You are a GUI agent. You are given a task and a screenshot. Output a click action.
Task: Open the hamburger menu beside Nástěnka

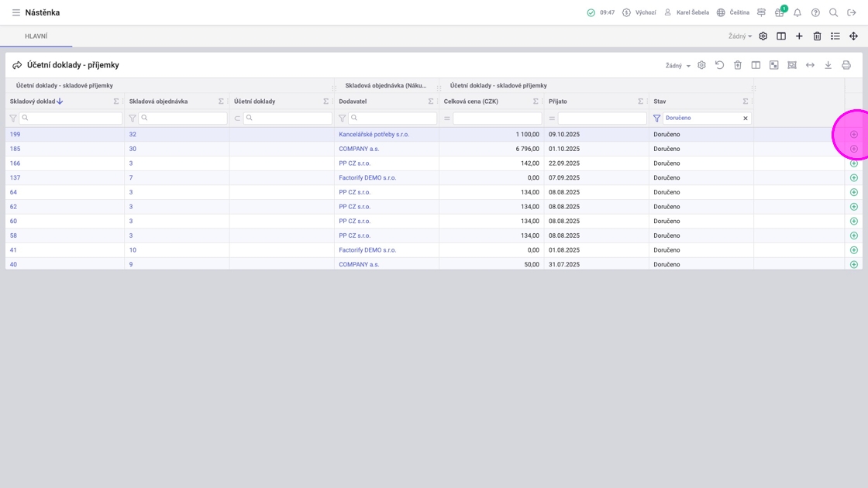click(15, 12)
